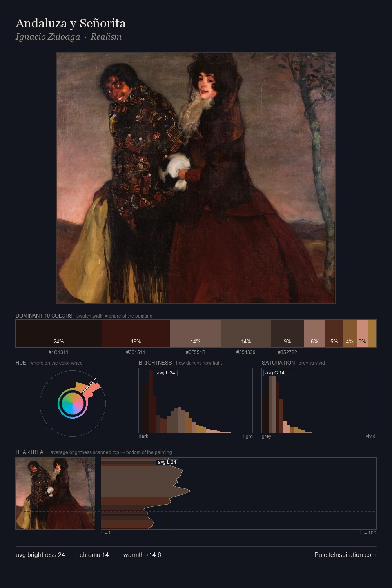Click the Heartbeat 'average brightness scanned' caption
The height and width of the screenshot is (588, 392).
click(111, 452)
